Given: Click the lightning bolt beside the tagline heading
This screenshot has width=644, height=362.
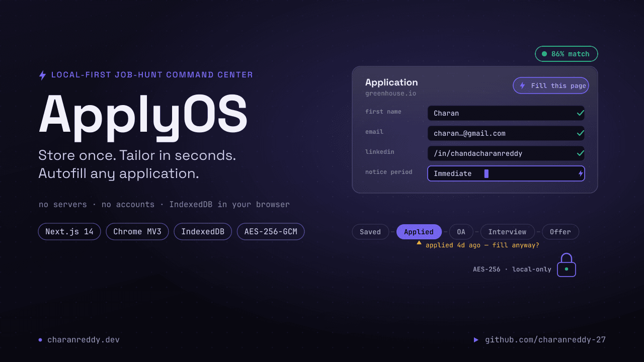Looking at the screenshot, I should pos(43,75).
